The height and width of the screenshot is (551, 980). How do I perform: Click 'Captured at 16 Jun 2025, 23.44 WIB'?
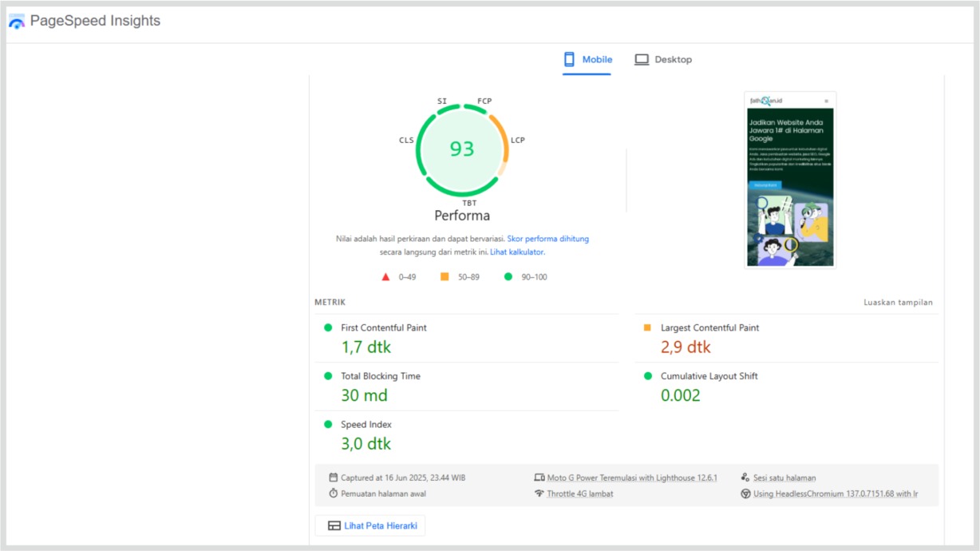[x=403, y=478]
